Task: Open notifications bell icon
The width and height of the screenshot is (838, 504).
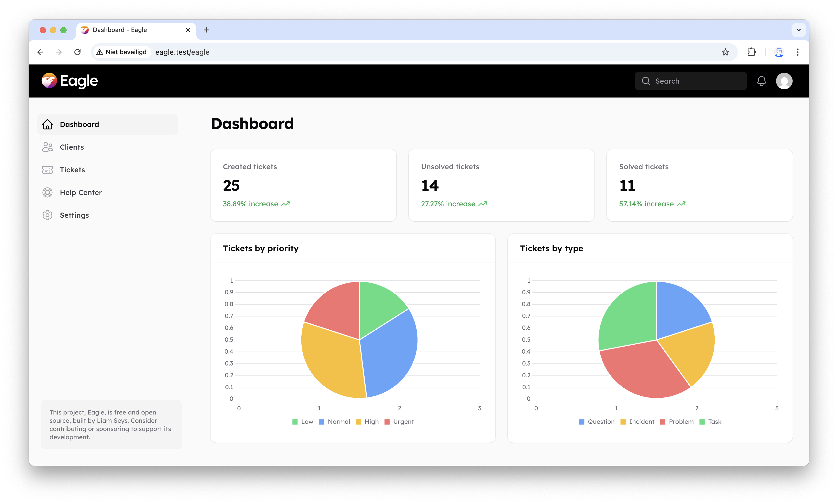Action: [x=761, y=81]
